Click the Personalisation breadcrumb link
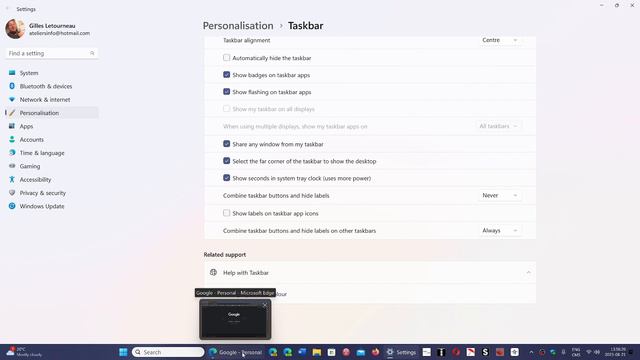The height and width of the screenshot is (360, 640). click(x=238, y=25)
